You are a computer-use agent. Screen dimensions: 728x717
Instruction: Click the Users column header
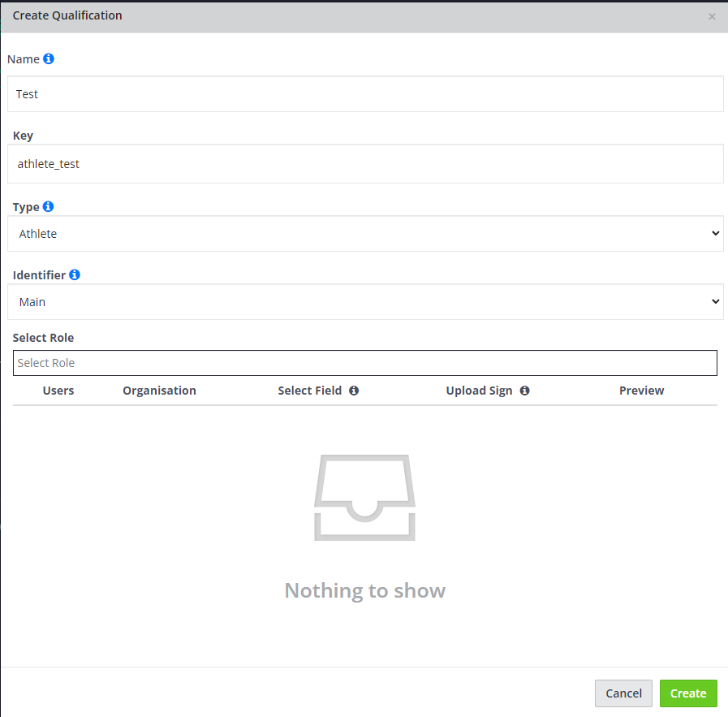(x=58, y=391)
